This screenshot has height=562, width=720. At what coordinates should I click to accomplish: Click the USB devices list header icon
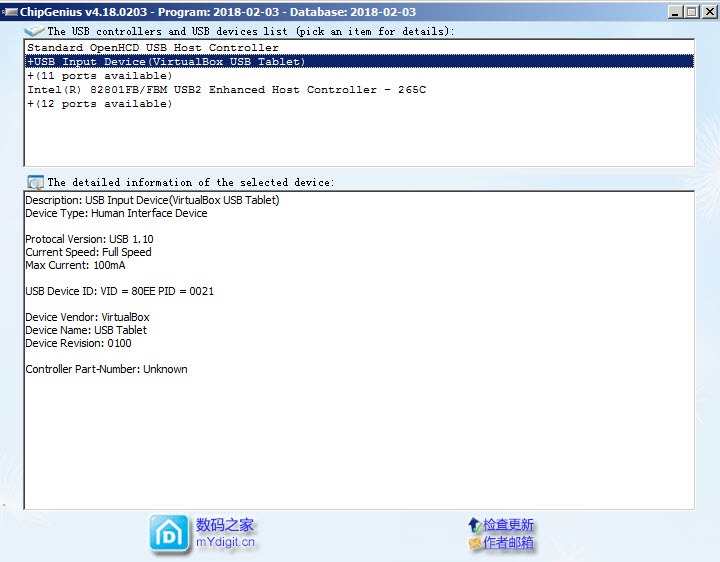pos(34,31)
